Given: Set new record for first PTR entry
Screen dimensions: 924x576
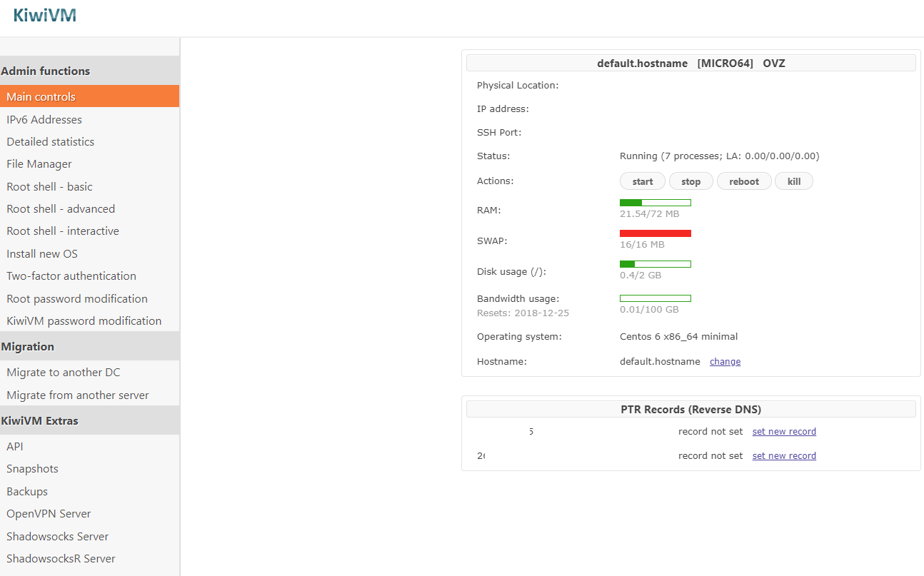Looking at the screenshot, I should point(784,432).
